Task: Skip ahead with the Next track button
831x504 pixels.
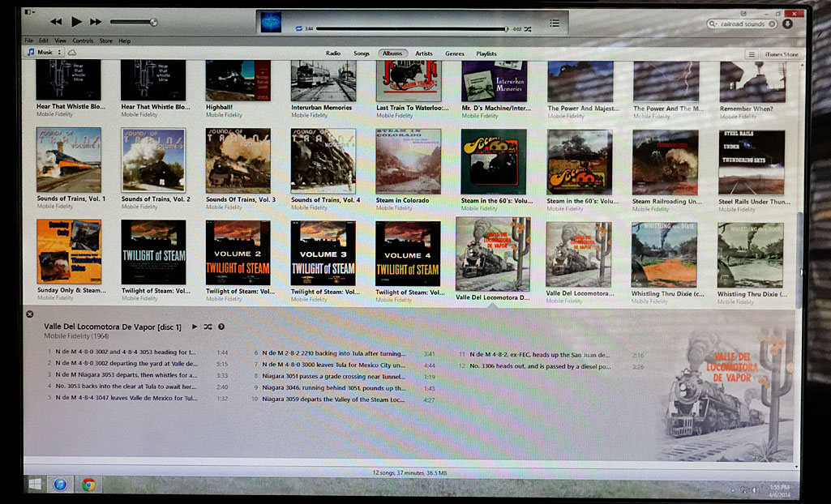Action: point(96,22)
